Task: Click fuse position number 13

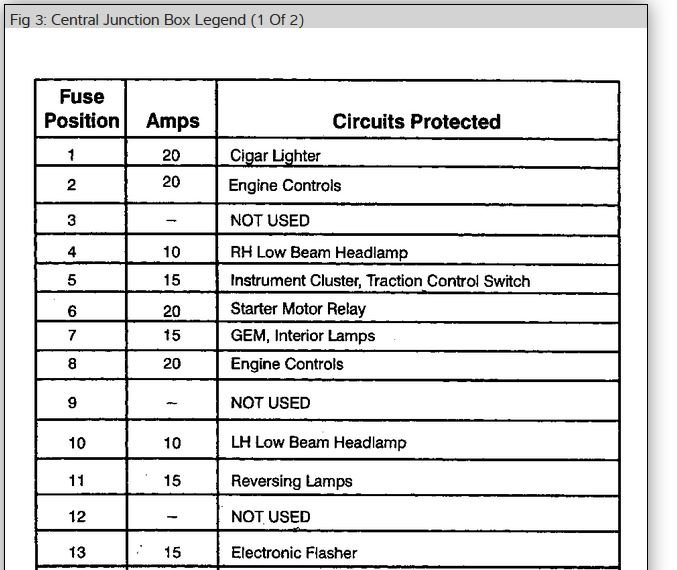Action: coord(77,552)
